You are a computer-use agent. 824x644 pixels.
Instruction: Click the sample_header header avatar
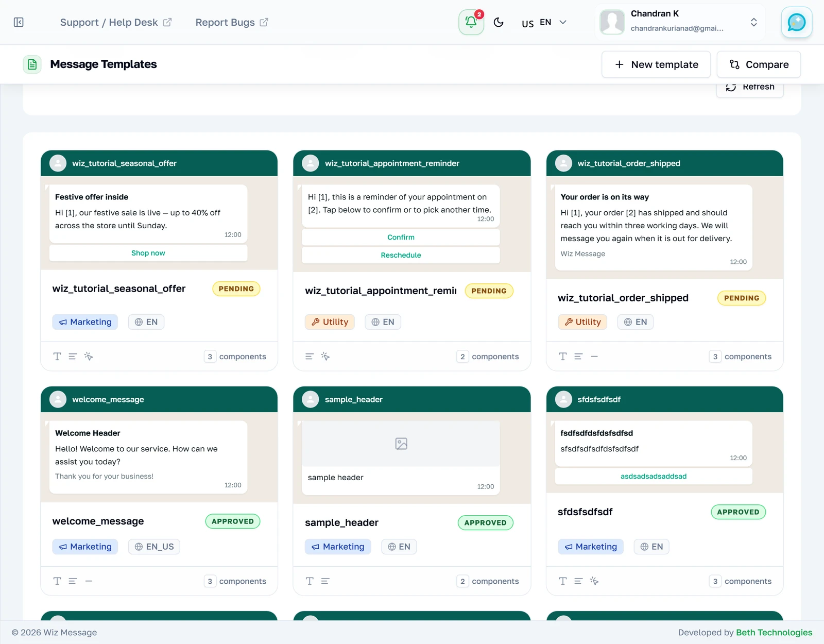311,399
